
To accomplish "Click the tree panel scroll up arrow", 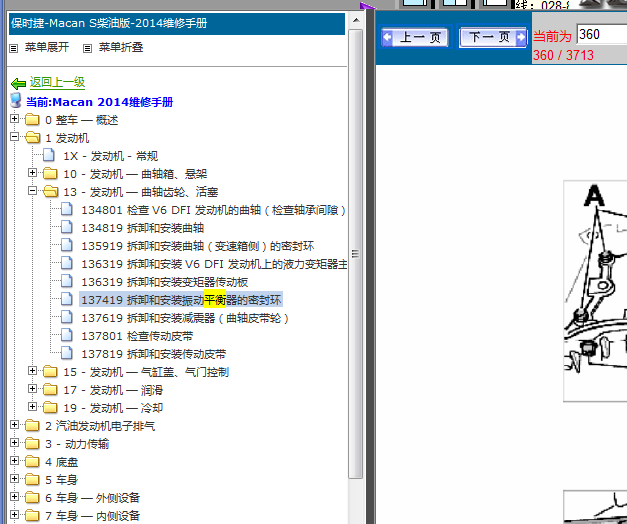I will tap(356, 20).
